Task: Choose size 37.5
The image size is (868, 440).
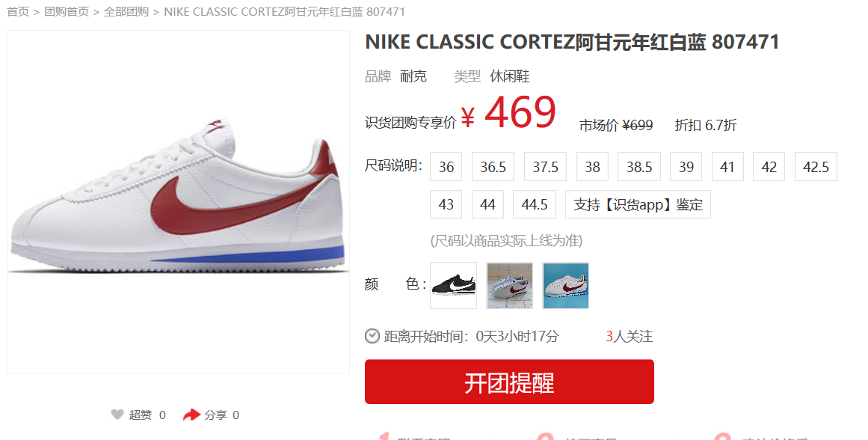Action: tap(545, 167)
